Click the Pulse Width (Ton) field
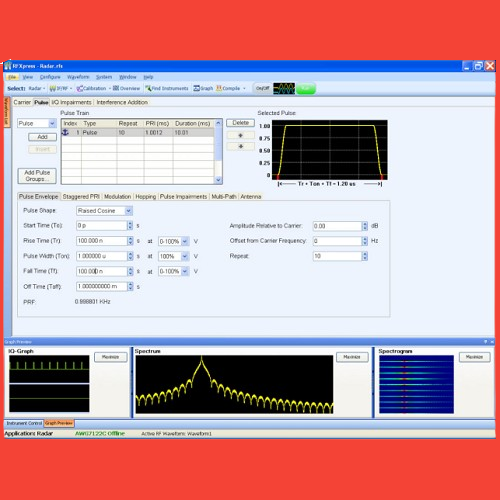Viewport: 500px width, 500px height. [x=102, y=256]
